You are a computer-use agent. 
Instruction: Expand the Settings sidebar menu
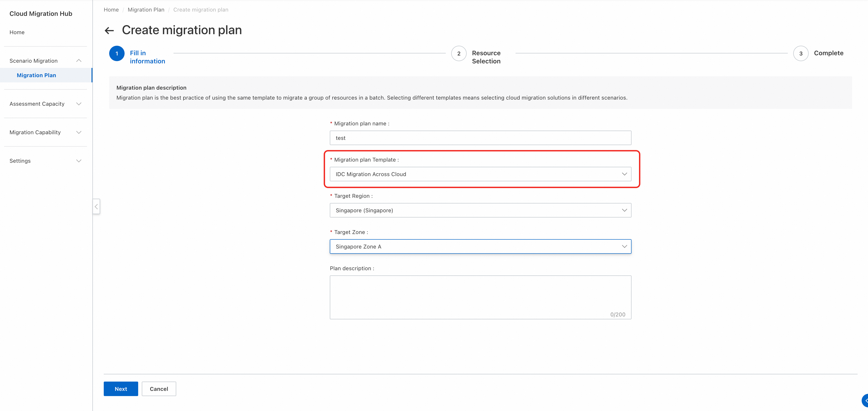click(79, 161)
